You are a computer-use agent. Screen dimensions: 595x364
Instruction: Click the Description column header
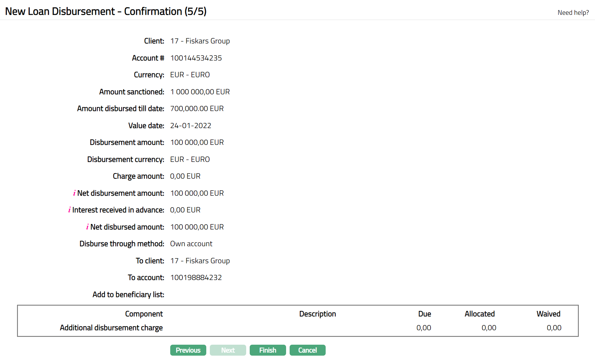[x=317, y=314]
